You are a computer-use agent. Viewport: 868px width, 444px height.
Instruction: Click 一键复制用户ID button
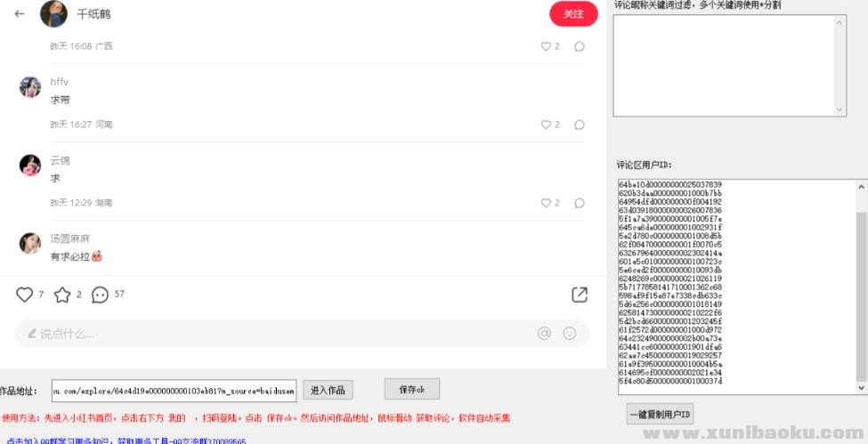[660, 415]
